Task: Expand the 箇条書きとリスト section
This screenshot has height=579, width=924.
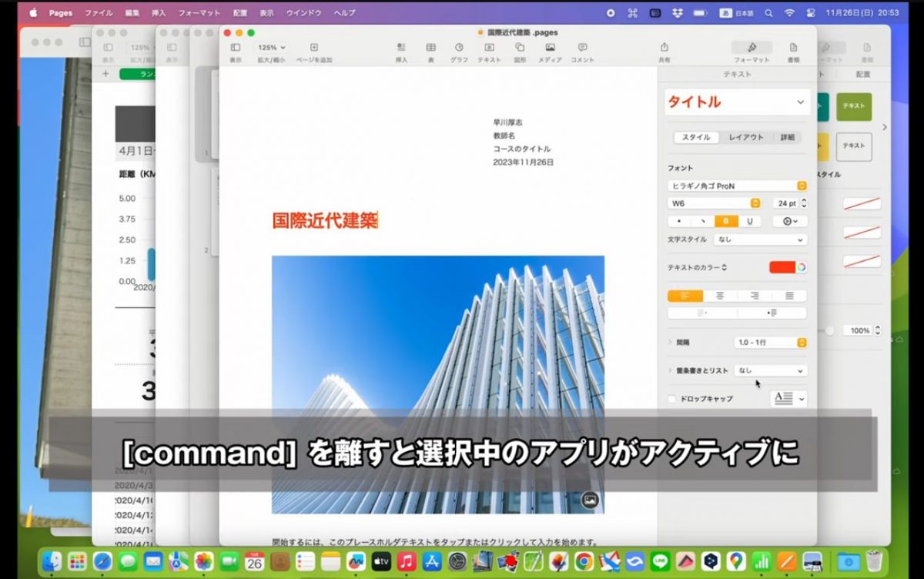Action: (x=670, y=370)
